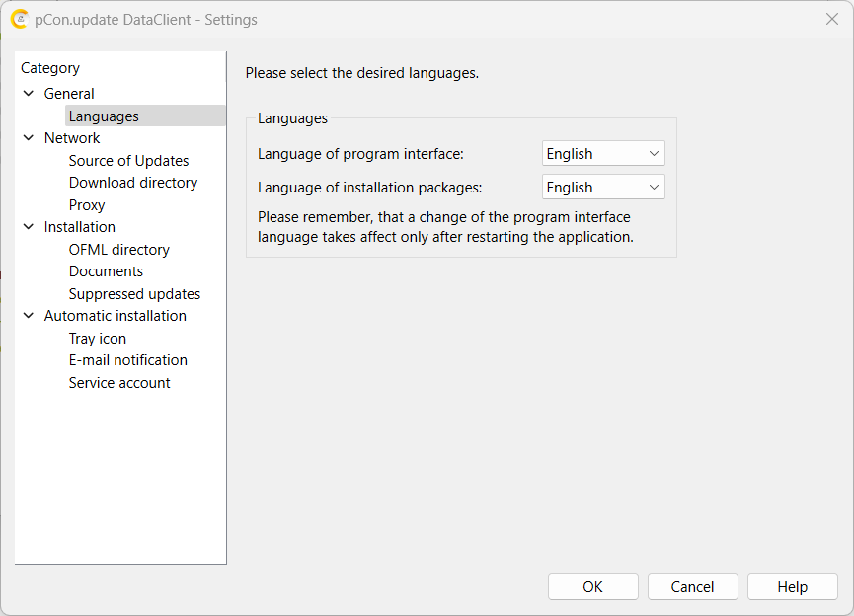Viewport: 854px width, 616px height.
Task: Click the Category header text
Action: tap(50, 68)
